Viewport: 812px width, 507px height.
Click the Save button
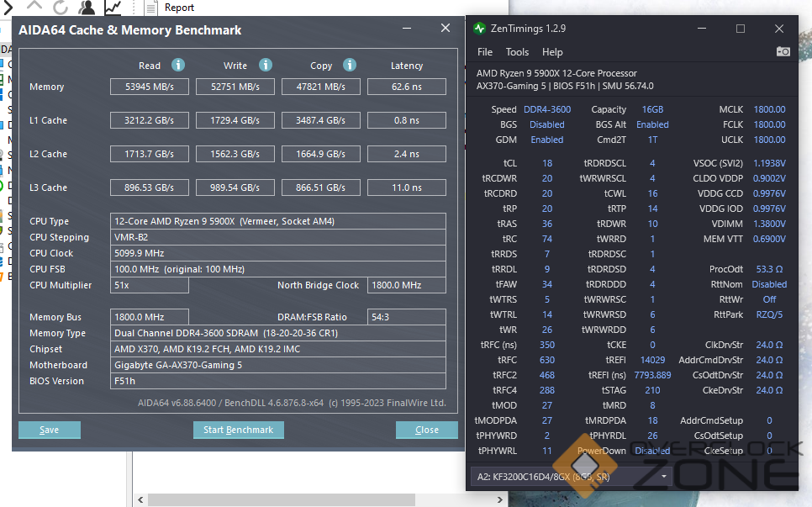[x=50, y=430]
